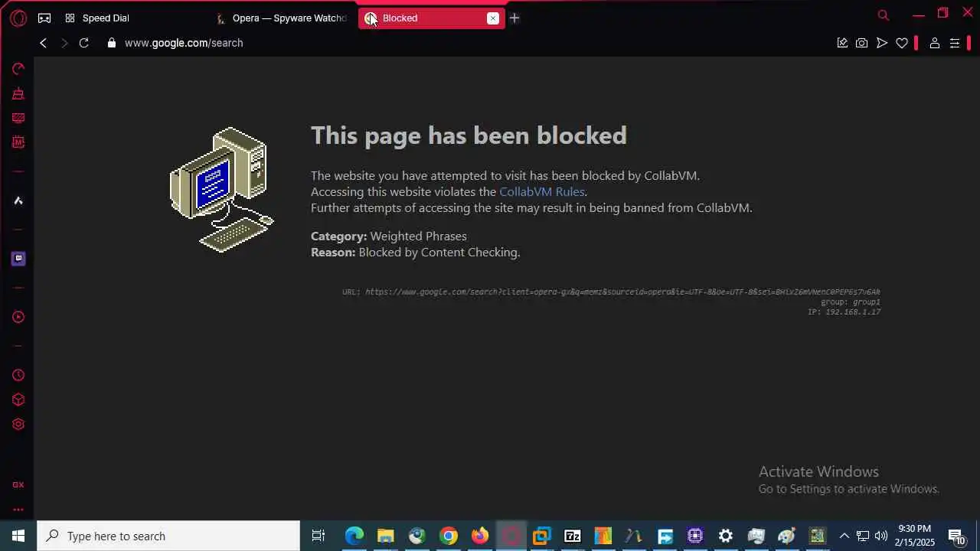Reload the blocked page

pyautogui.click(x=84, y=43)
